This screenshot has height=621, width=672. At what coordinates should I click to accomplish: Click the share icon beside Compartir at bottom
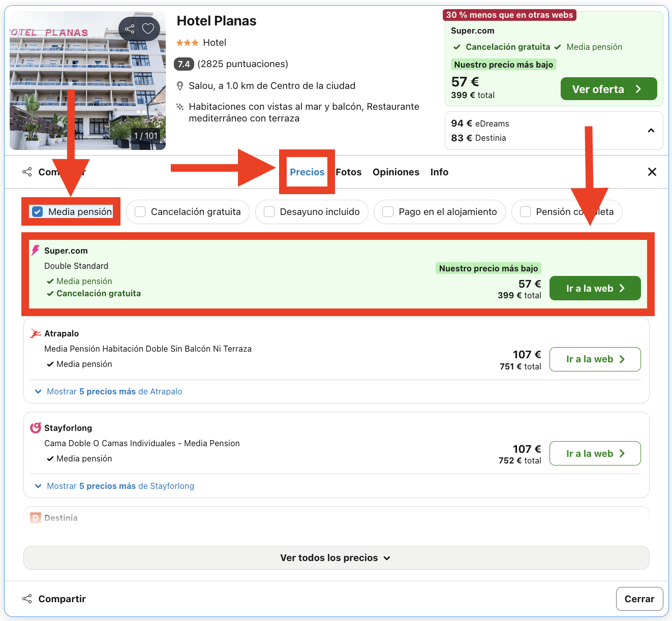26,599
